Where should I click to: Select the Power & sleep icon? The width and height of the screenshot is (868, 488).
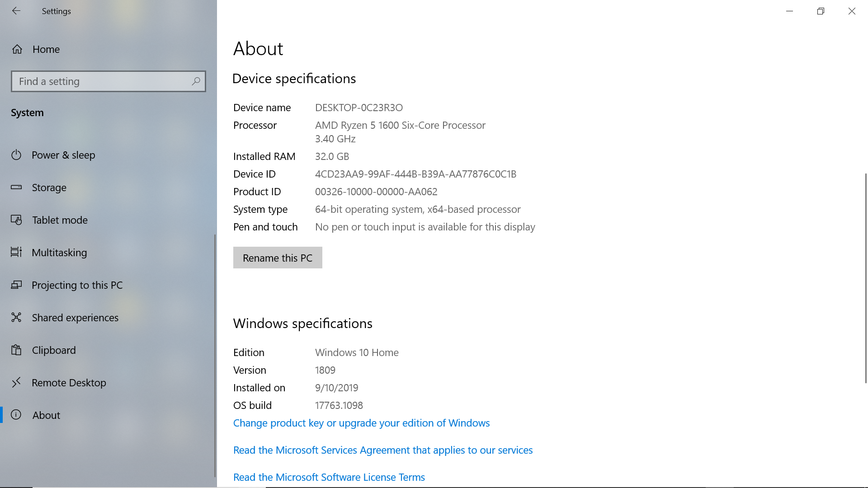pos(16,155)
